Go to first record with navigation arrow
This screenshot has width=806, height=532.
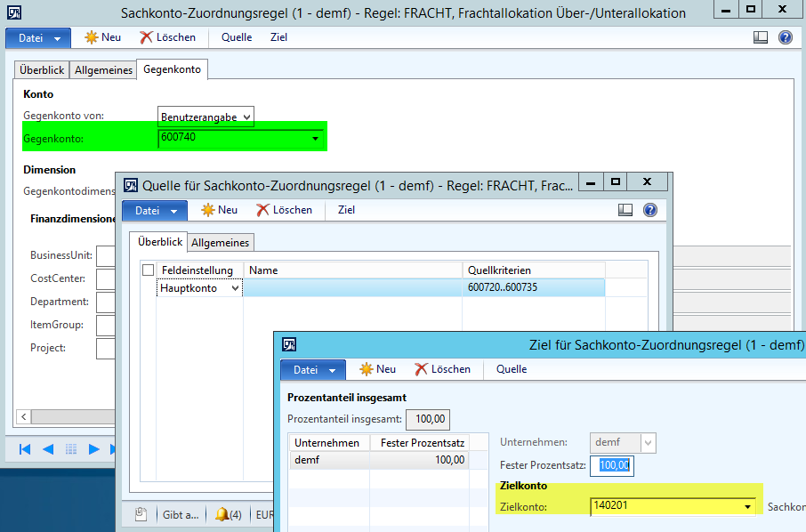point(25,448)
